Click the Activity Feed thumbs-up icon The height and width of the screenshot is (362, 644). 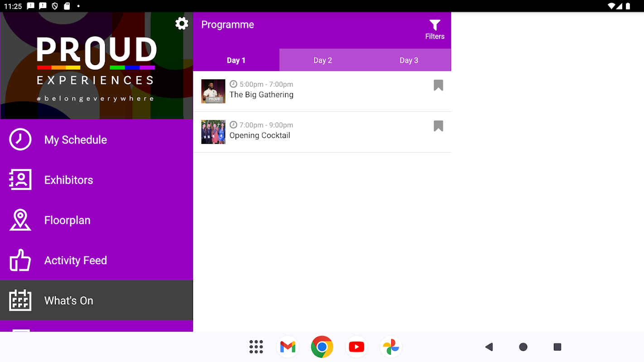(x=20, y=260)
